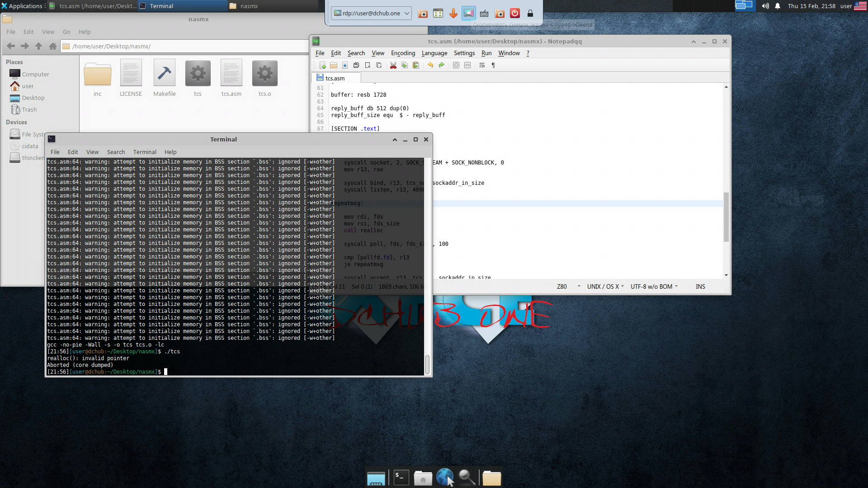868x488 pixels.
Task: Open the Encoding menu in Notepadqq
Action: (402, 53)
